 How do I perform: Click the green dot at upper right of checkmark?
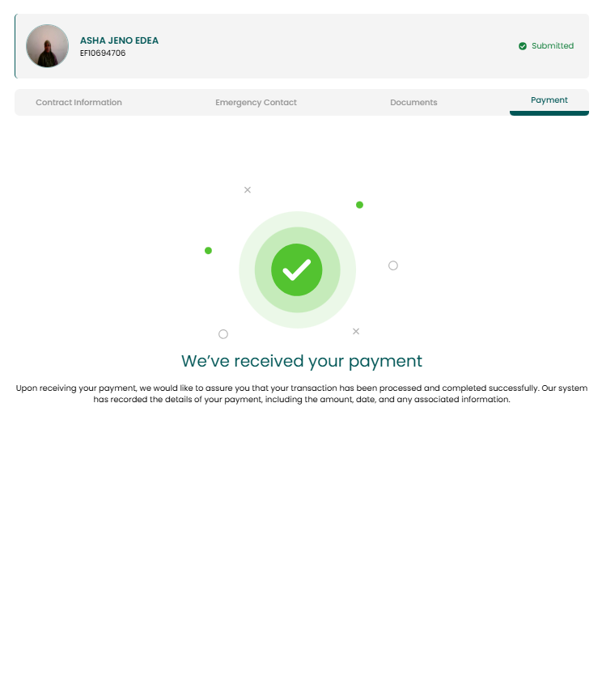(x=360, y=205)
